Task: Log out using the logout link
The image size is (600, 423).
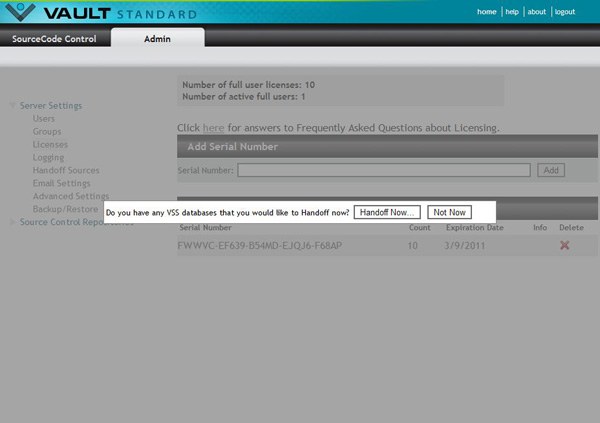Action: (565, 12)
